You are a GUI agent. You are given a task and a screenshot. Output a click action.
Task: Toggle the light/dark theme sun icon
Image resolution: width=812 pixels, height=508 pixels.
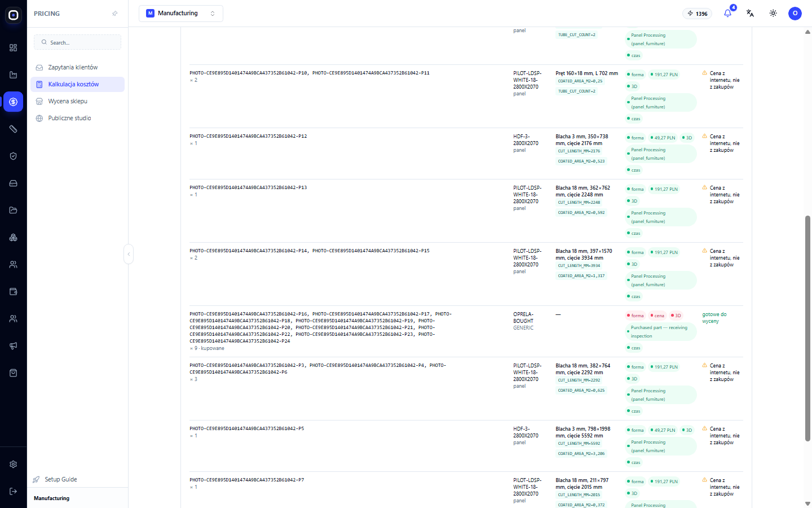pyautogui.click(x=773, y=14)
